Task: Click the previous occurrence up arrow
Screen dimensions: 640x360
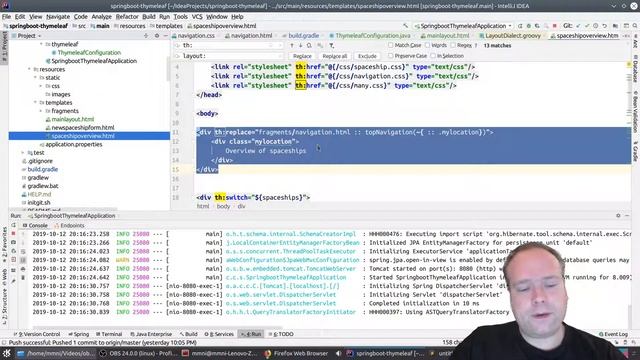Action: tap(291, 45)
